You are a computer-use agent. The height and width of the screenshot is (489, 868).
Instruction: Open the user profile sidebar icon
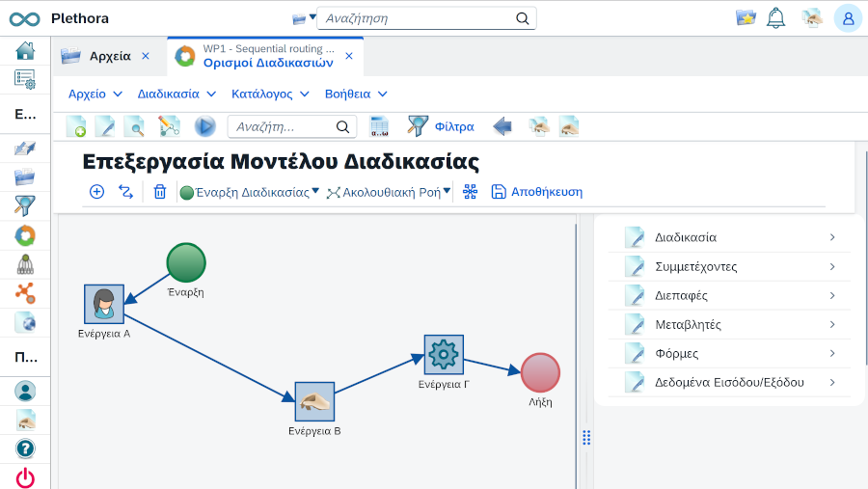[25, 391]
